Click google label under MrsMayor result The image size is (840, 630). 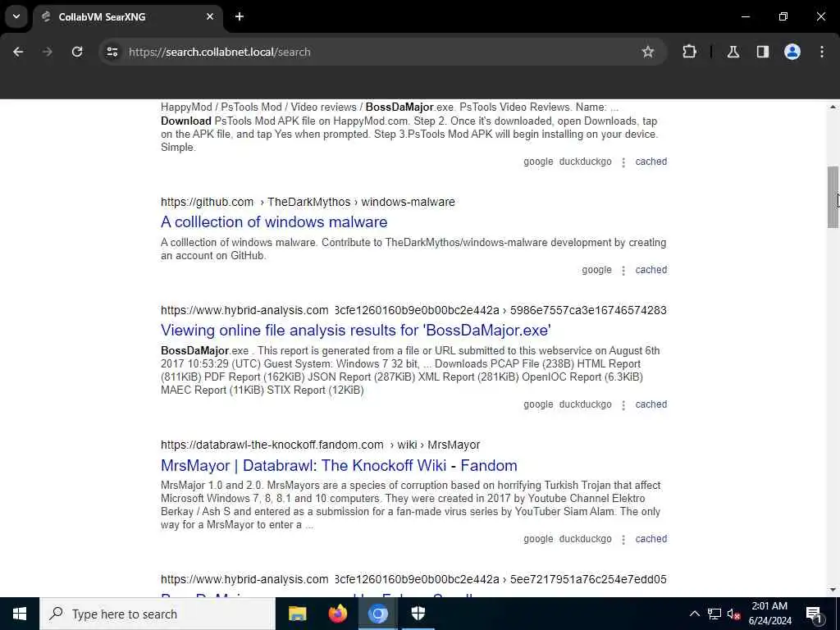tap(538, 538)
